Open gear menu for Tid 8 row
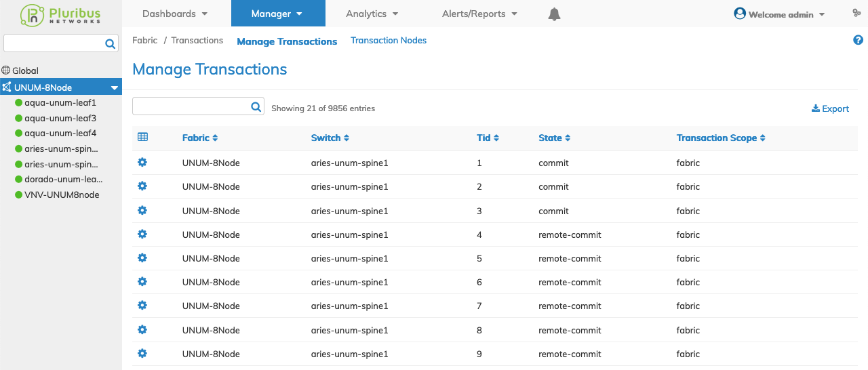 coord(142,330)
